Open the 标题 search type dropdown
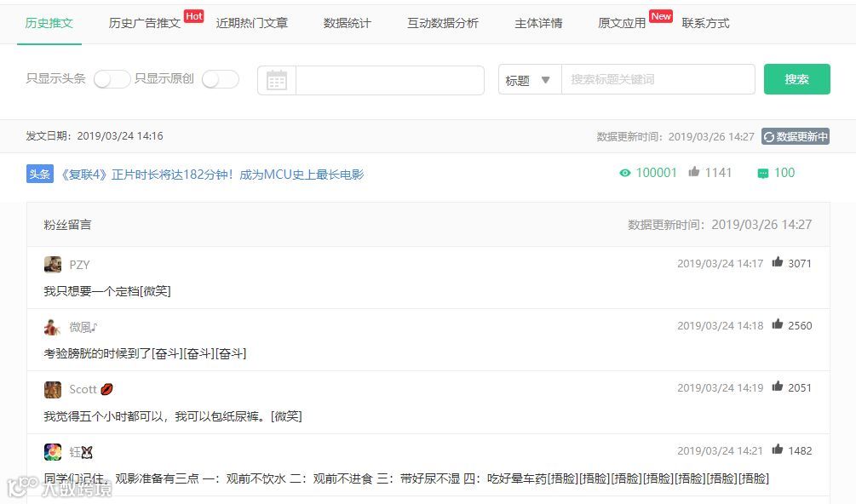Image resolution: width=856 pixels, height=504 pixels. [x=530, y=80]
